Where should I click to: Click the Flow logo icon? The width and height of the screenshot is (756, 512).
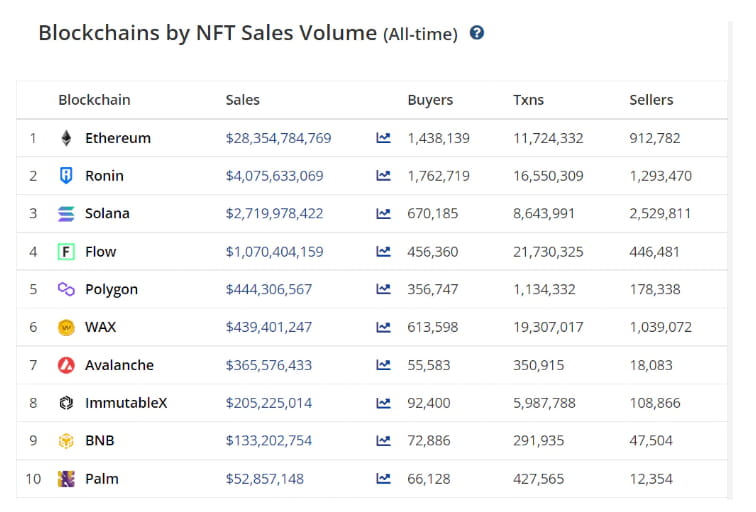[66, 252]
